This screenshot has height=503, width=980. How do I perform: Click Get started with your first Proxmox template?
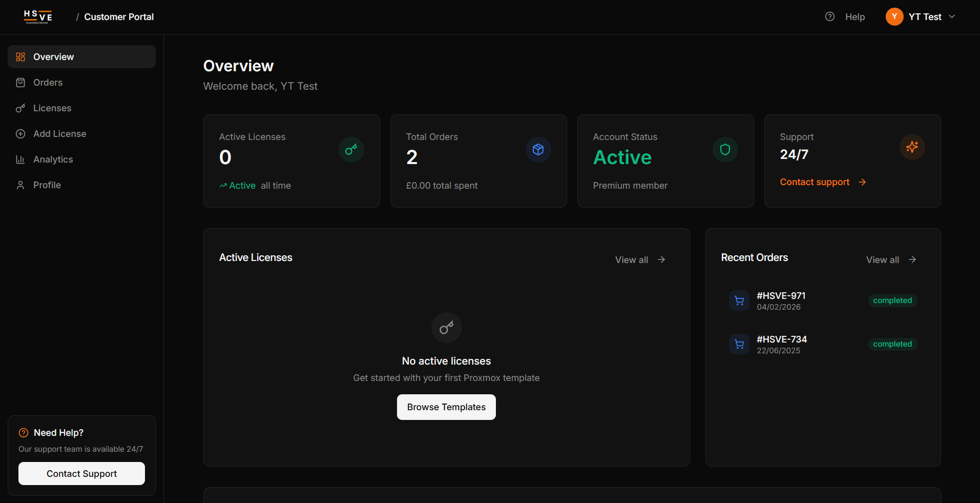[x=446, y=378]
